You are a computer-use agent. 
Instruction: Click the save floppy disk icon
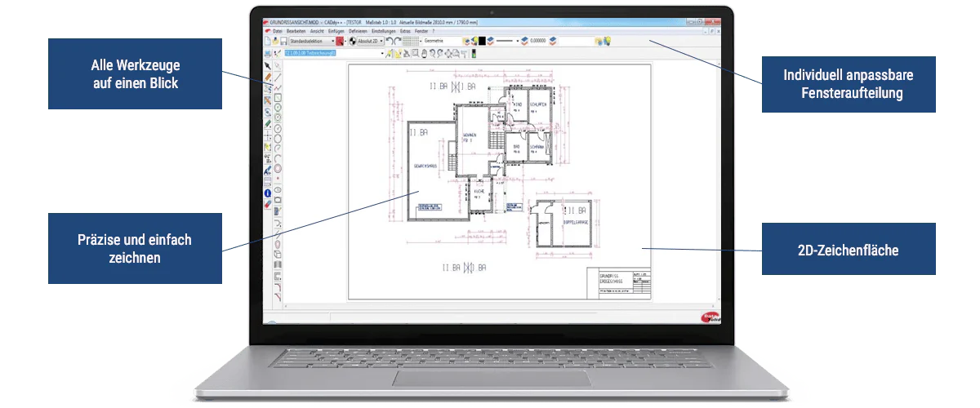click(283, 41)
